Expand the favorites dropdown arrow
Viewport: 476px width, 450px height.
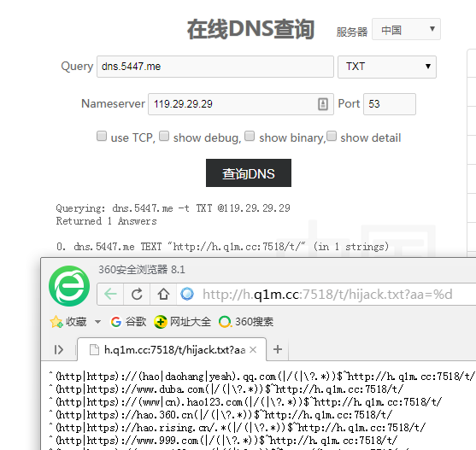(97, 322)
